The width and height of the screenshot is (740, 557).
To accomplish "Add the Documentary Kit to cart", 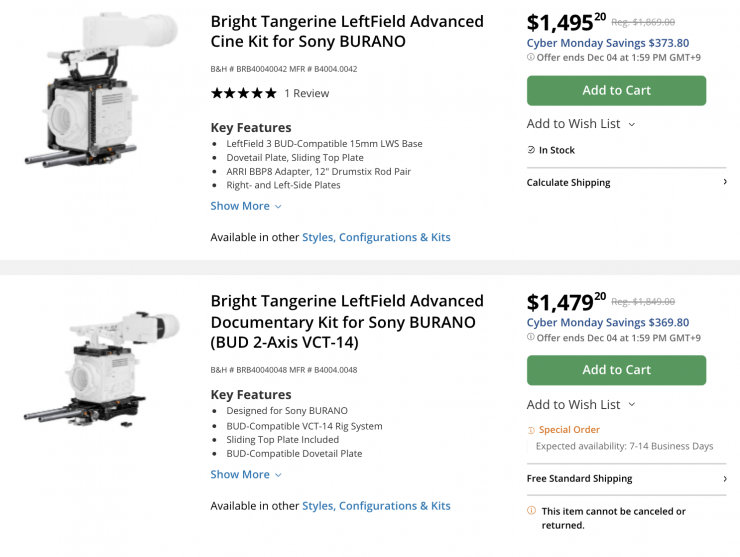I will click(616, 370).
